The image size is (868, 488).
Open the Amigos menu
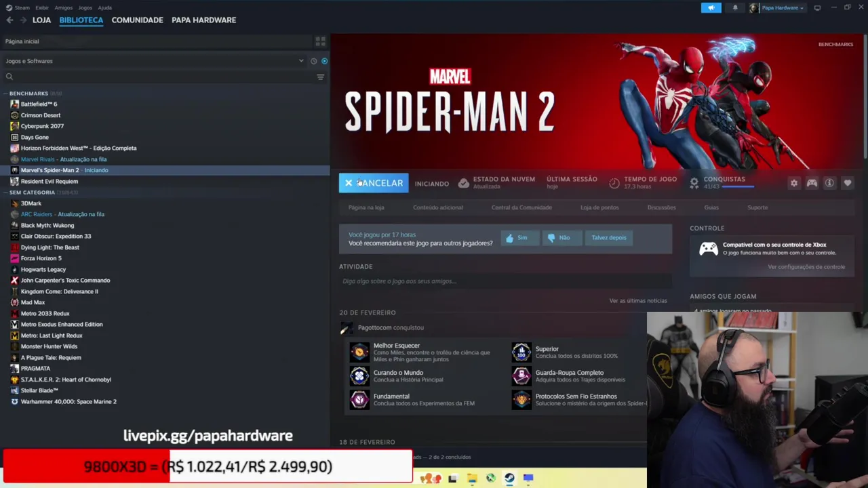coord(63,7)
